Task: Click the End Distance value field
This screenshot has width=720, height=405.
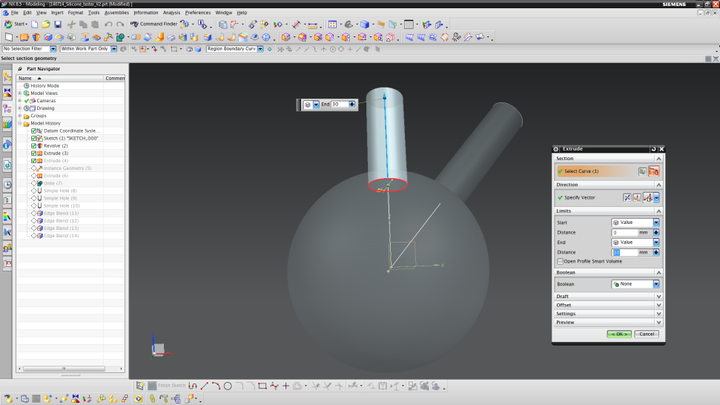Action: point(625,253)
